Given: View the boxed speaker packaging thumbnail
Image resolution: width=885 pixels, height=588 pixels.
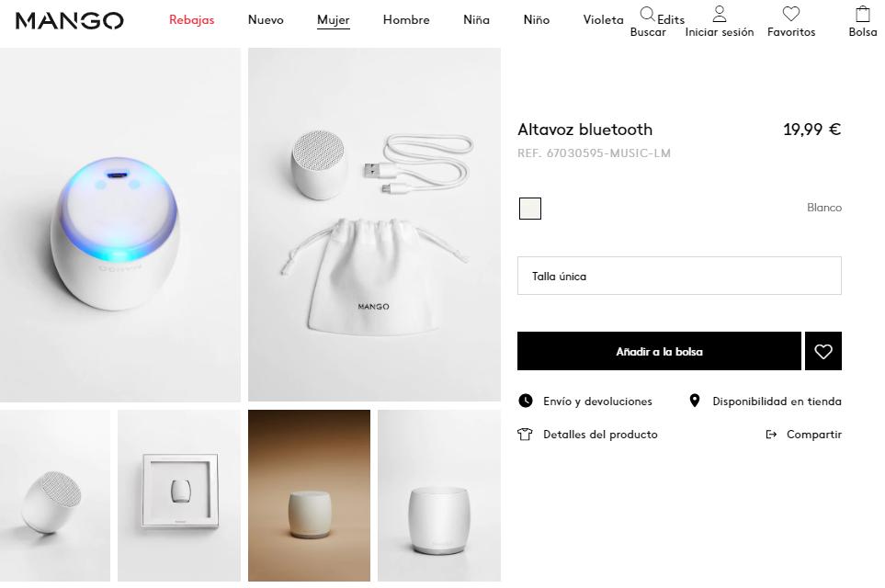Looking at the screenshot, I should 179,495.
